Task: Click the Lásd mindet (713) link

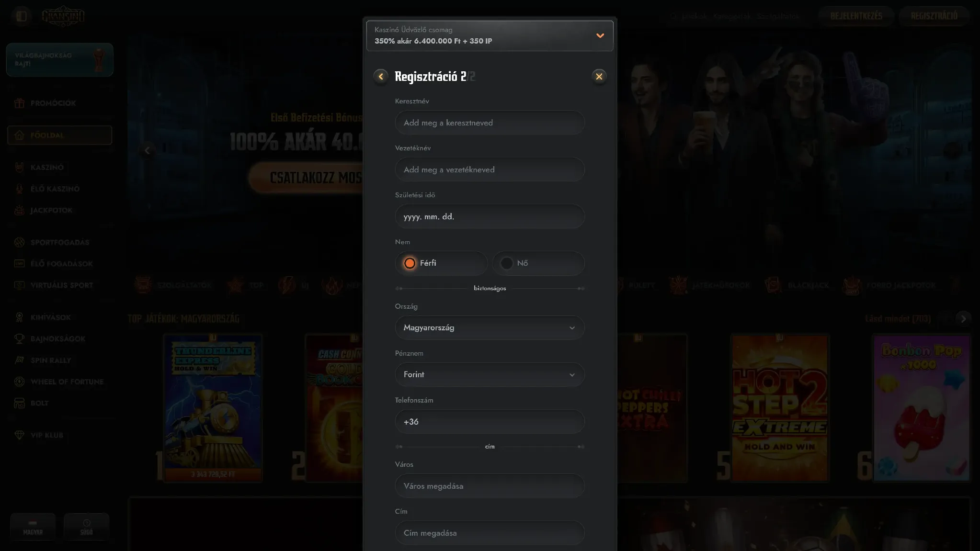Action: pyautogui.click(x=898, y=319)
